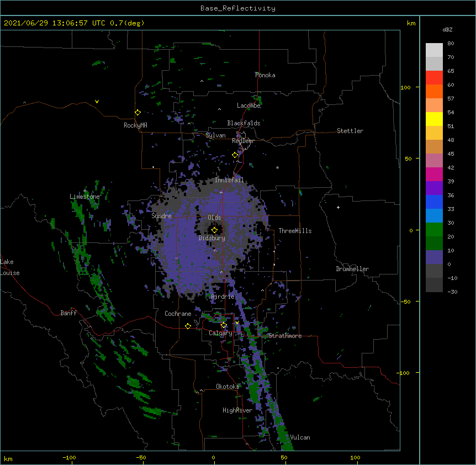This screenshot has width=476, height=465.
Task: Click the yellow diamond marker near RockyMH
Action: [137, 113]
